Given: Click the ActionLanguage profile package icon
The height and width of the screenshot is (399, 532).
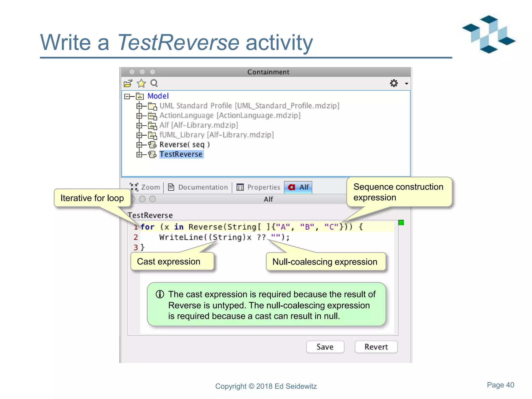Looking at the screenshot, I should (152, 116).
